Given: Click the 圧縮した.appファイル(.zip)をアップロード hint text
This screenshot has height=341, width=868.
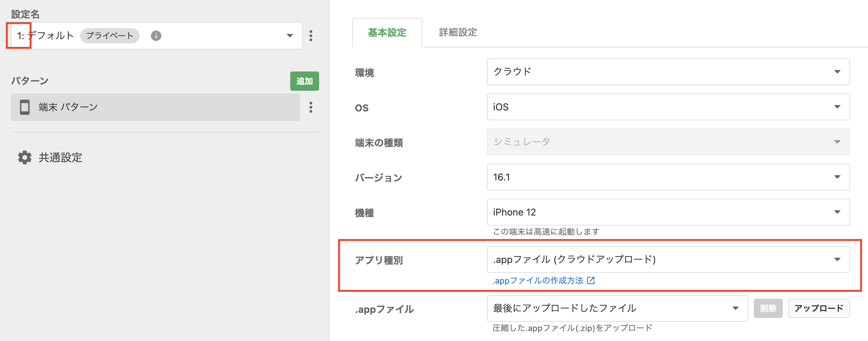Looking at the screenshot, I should (572, 328).
